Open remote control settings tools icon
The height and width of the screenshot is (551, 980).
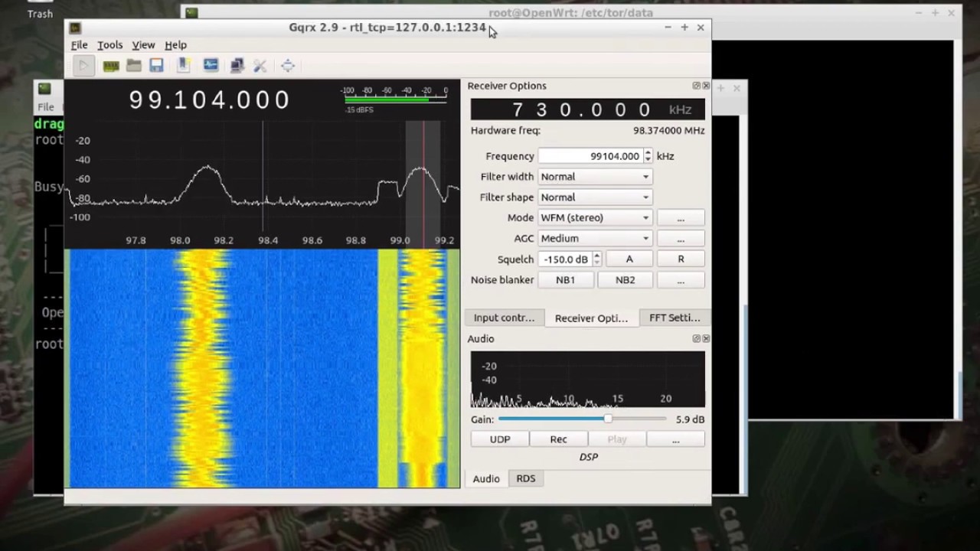point(260,66)
